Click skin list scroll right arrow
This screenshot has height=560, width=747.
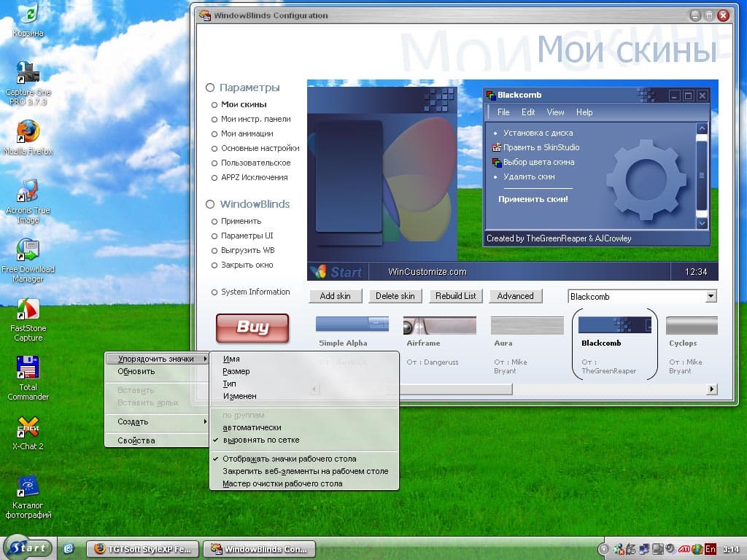pos(712,389)
